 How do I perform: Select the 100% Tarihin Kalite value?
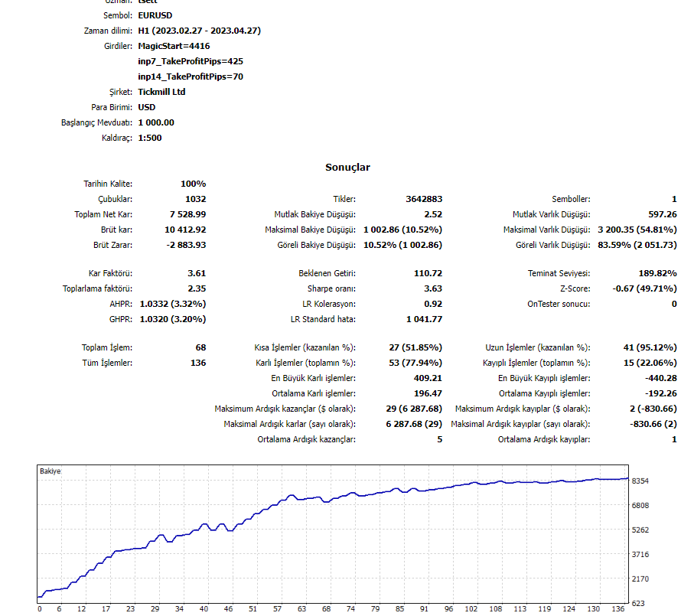[193, 184]
